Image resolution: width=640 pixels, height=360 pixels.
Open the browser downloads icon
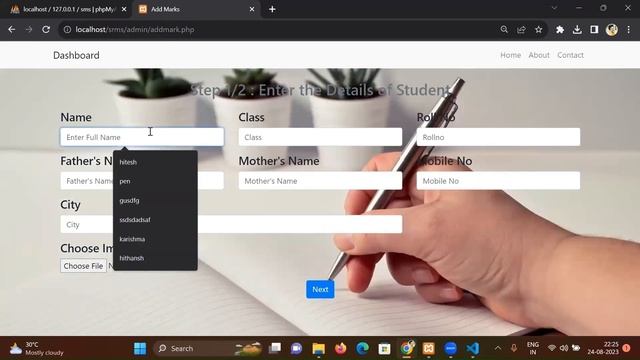point(577,29)
